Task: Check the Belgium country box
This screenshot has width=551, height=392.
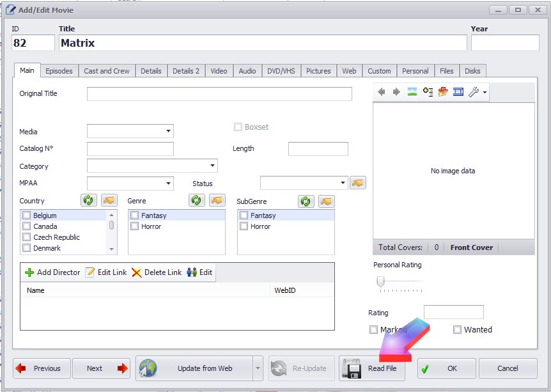Action: pos(27,215)
